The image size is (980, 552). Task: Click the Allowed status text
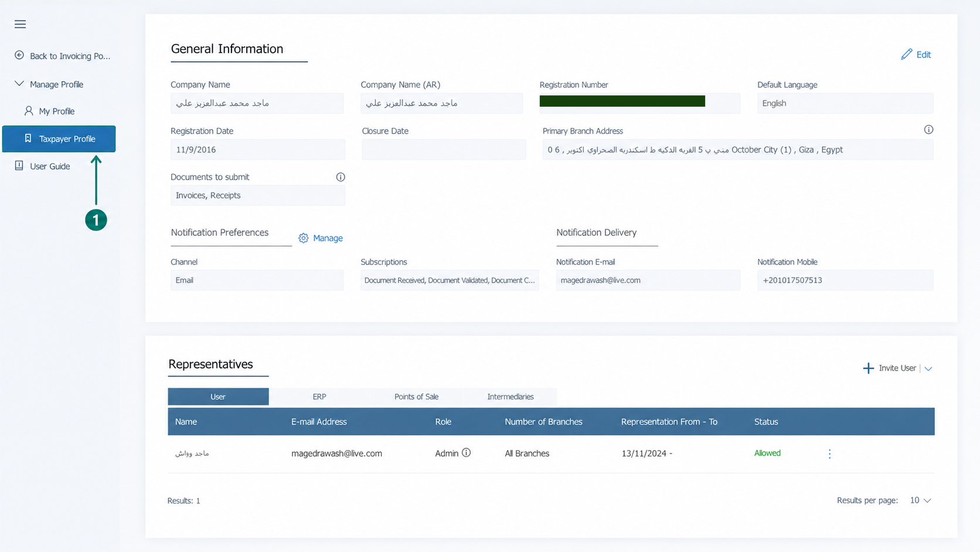point(767,453)
